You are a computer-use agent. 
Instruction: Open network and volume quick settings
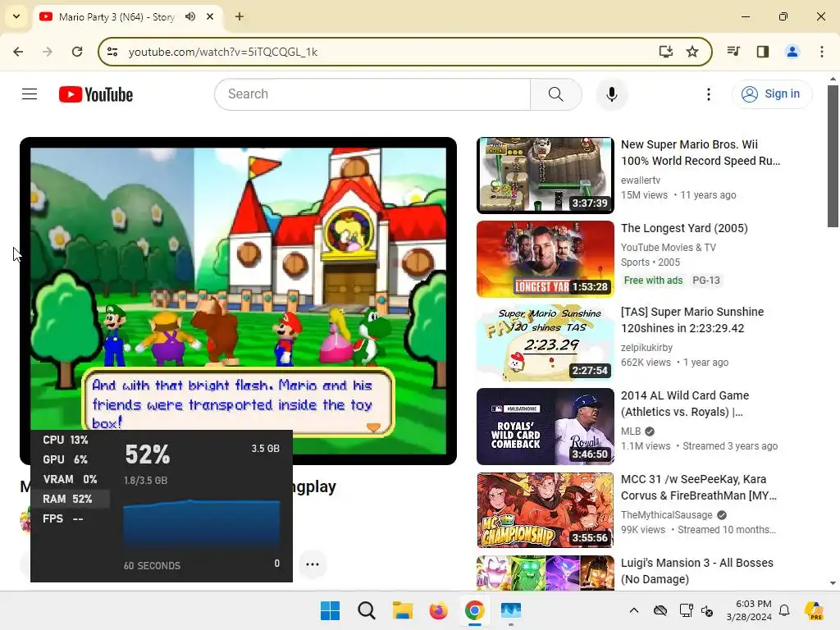(696, 610)
